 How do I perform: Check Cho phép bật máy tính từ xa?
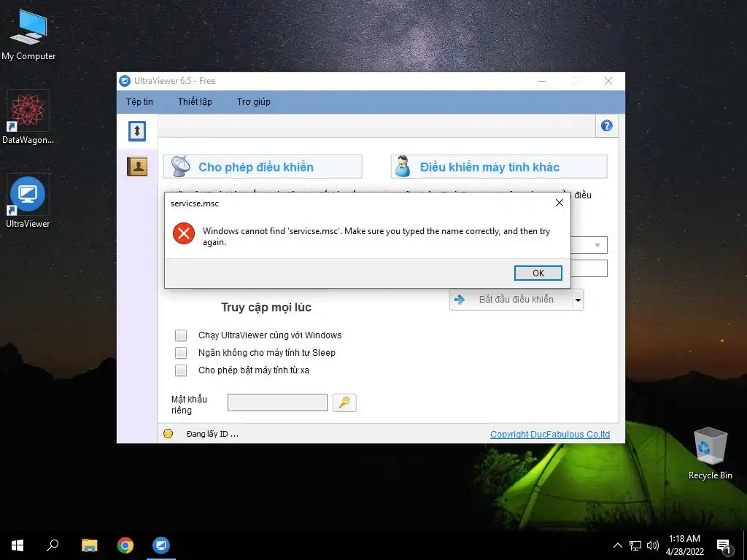click(x=181, y=370)
